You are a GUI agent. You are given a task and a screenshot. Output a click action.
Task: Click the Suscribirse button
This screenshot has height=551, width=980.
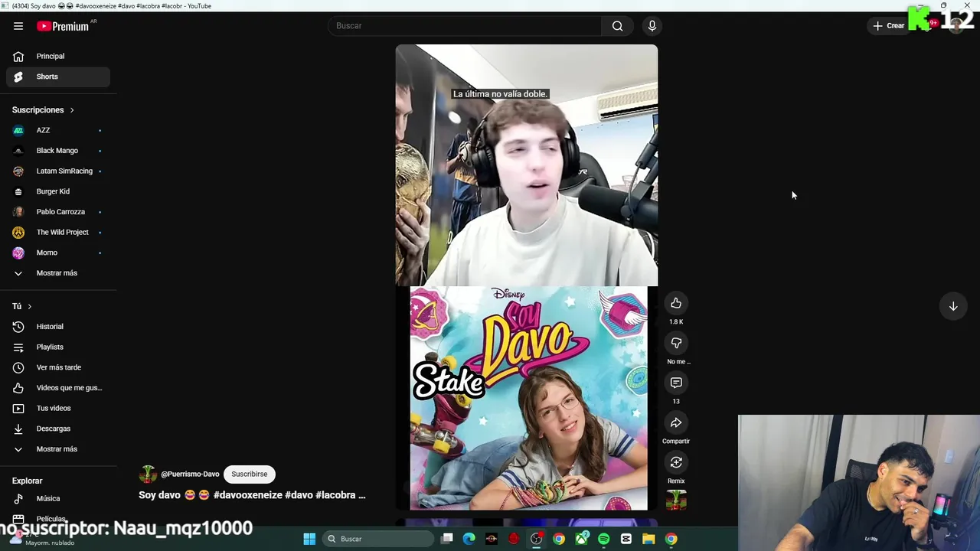coord(250,474)
